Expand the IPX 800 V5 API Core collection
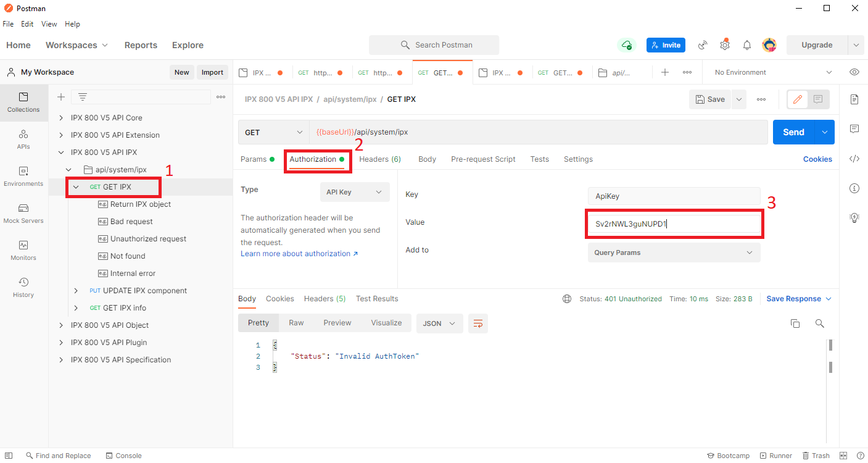 (61, 118)
